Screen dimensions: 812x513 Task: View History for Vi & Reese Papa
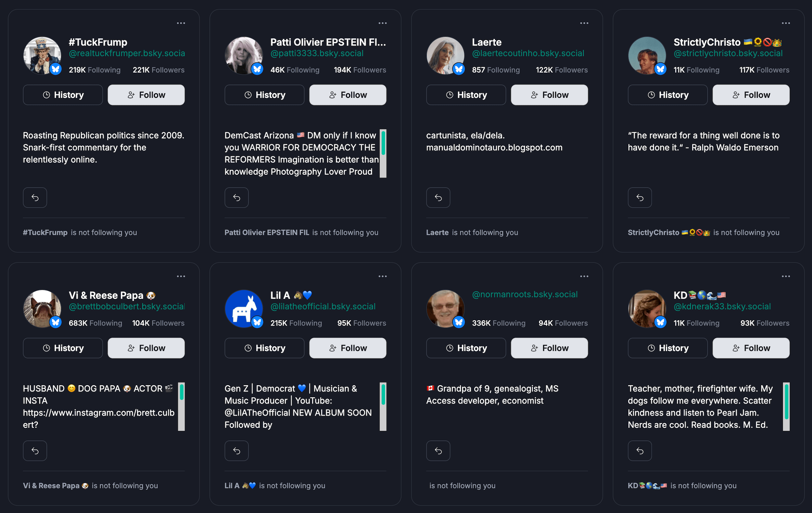click(63, 348)
